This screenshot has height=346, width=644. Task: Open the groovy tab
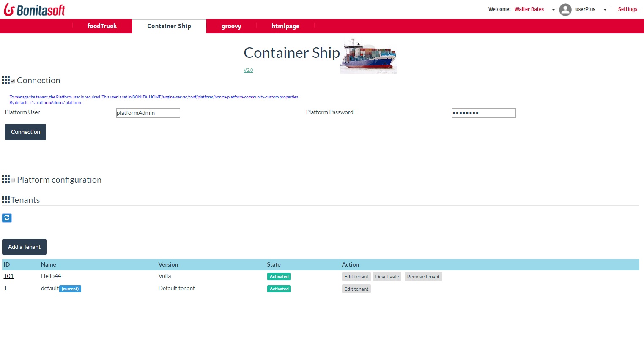tap(231, 26)
